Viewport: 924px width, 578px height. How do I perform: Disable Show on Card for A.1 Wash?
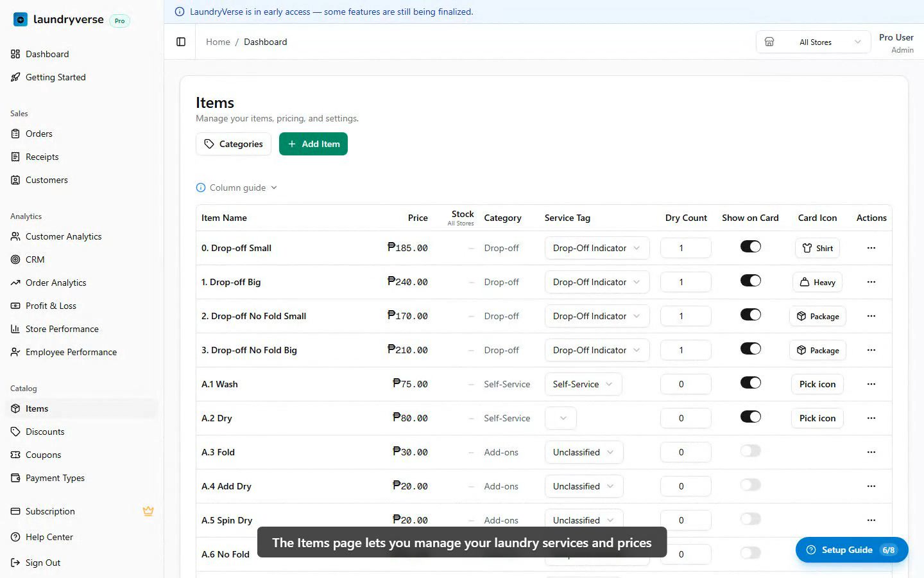click(750, 382)
